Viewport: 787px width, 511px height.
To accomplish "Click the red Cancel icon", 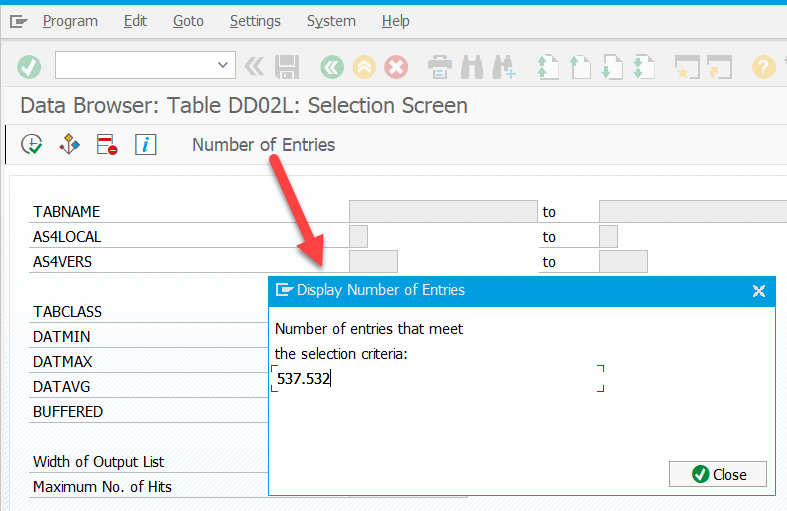I will click(396, 67).
